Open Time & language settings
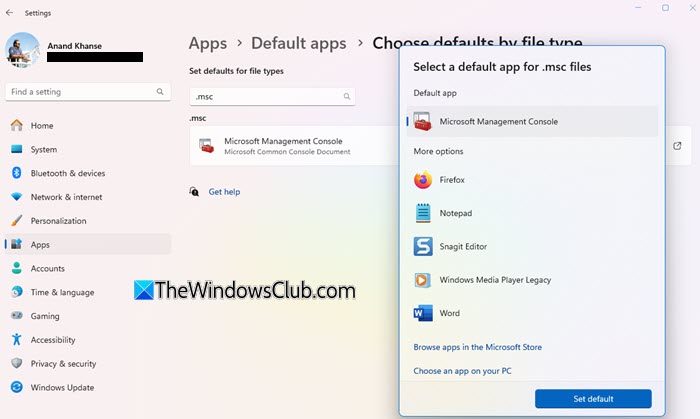Screen dimensions: 700x419 [x=88, y=292]
